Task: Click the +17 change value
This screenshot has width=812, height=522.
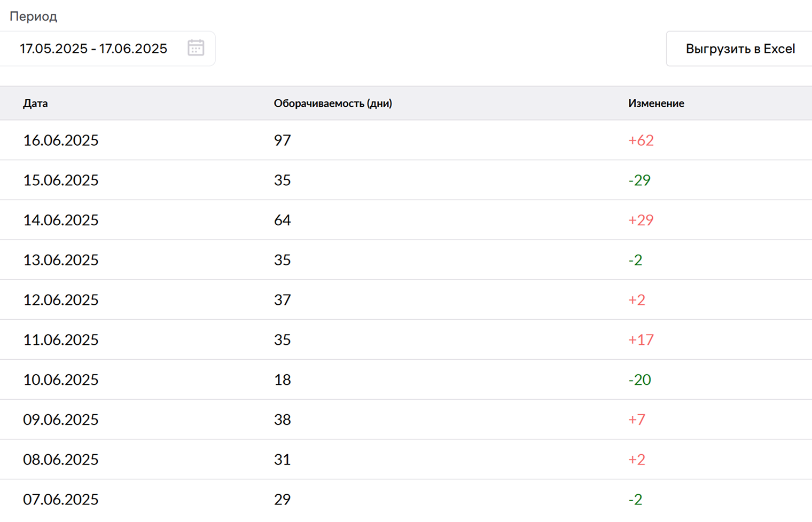Action: [x=641, y=339]
